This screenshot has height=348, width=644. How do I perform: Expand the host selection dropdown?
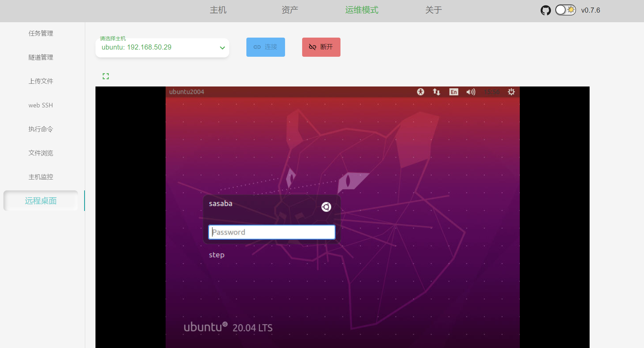162,48
